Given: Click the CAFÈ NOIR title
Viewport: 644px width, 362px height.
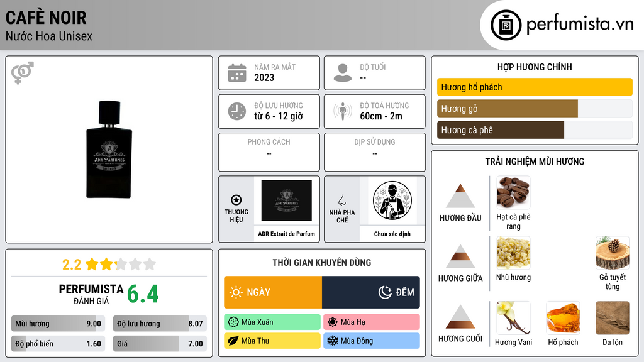Looking at the screenshot, I should click(x=46, y=18).
